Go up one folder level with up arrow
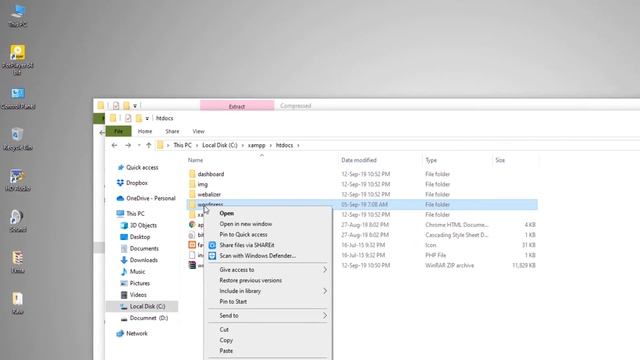Screen dimensions: 640x360 [149, 145]
